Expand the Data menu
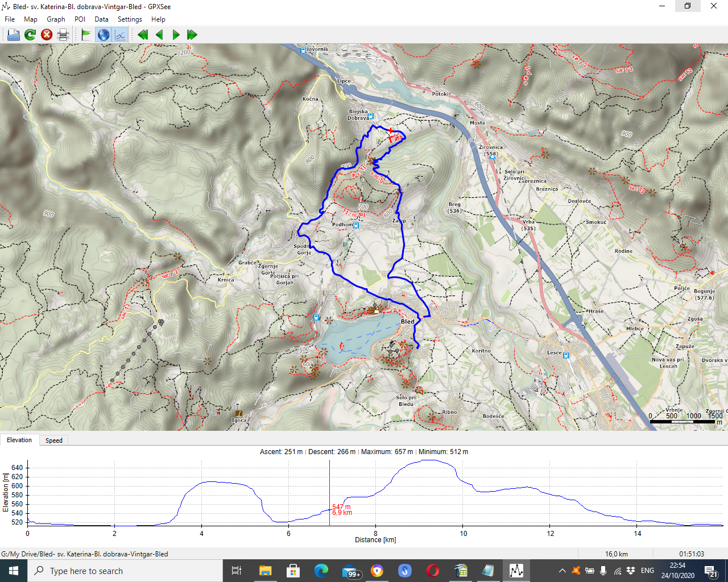This screenshot has height=582, width=728. [x=101, y=19]
